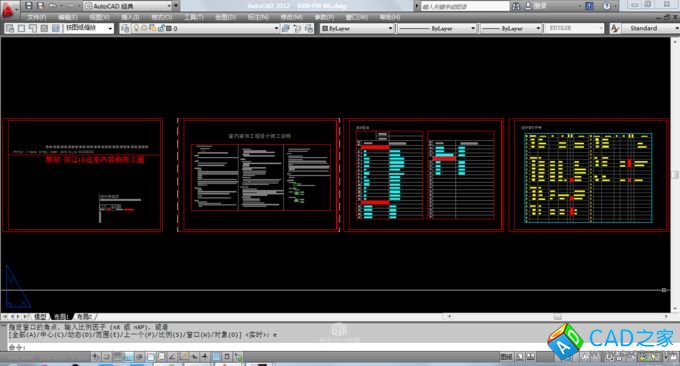Open the 帮助(H) menu
680x366 pixels.
coord(390,17)
